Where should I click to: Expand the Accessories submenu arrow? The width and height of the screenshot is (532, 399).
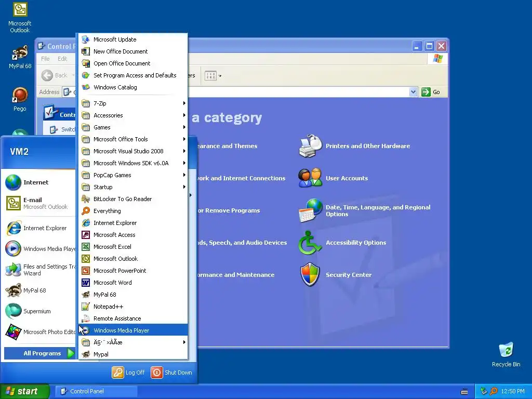point(184,115)
